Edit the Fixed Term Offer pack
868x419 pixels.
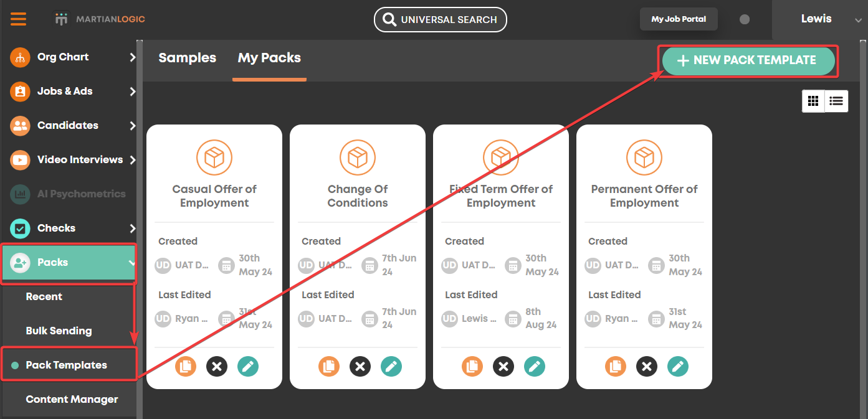[x=535, y=367]
